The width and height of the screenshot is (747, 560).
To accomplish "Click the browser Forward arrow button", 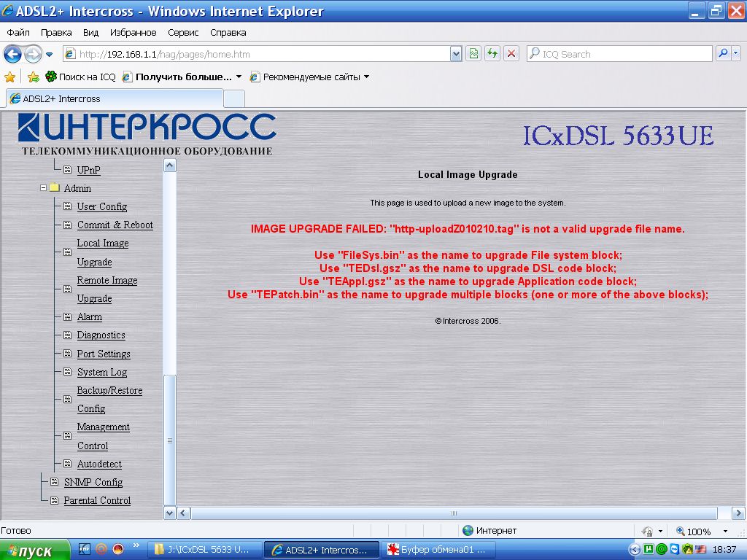I will pos(33,54).
